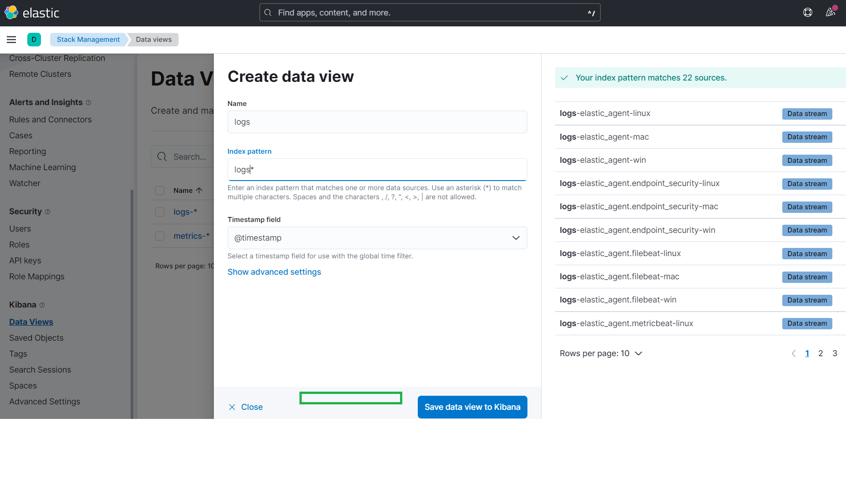Open the metrics-* data view link

click(192, 236)
